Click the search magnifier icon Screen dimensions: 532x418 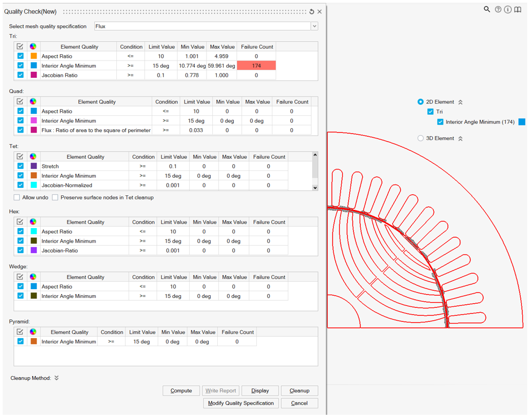pos(487,9)
